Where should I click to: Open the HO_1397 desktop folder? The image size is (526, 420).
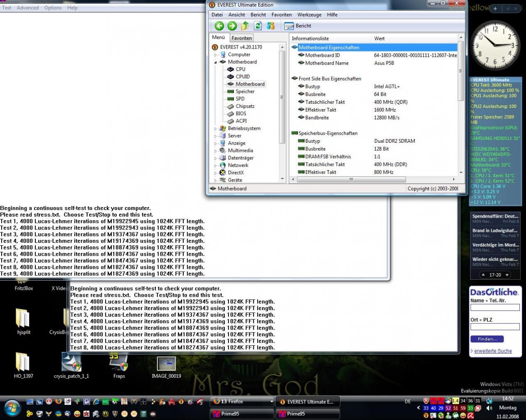[23, 365]
